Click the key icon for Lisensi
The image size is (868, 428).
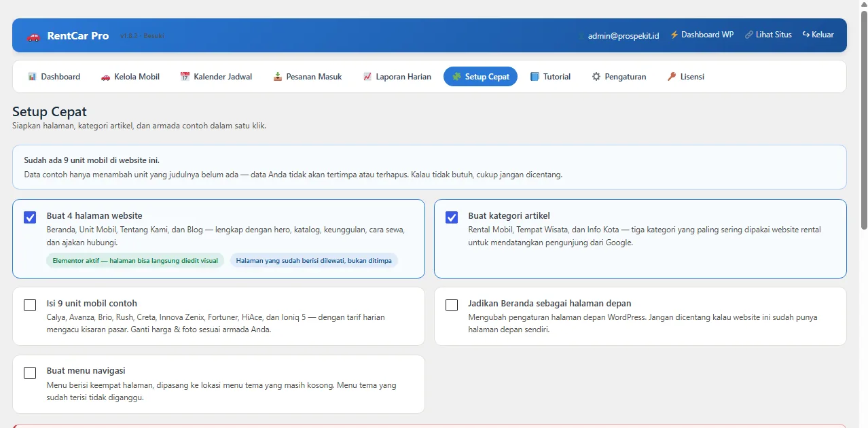(x=671, y=77)
